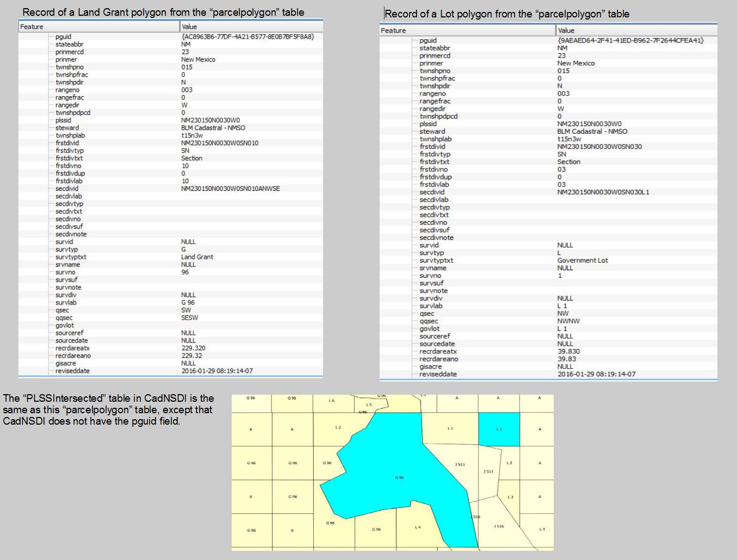Screen dimensions: 737x560
Task: Select steward field name in Land Grant table
Action: (67, 128)
